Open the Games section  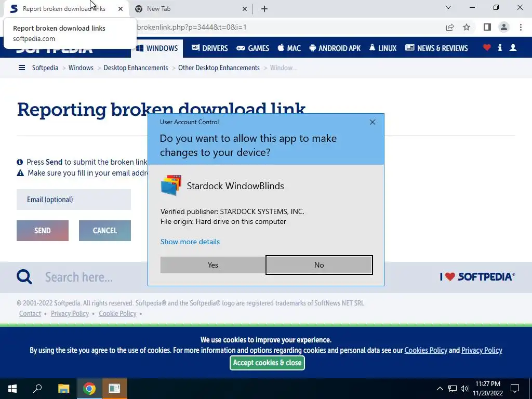click(253, 48)
